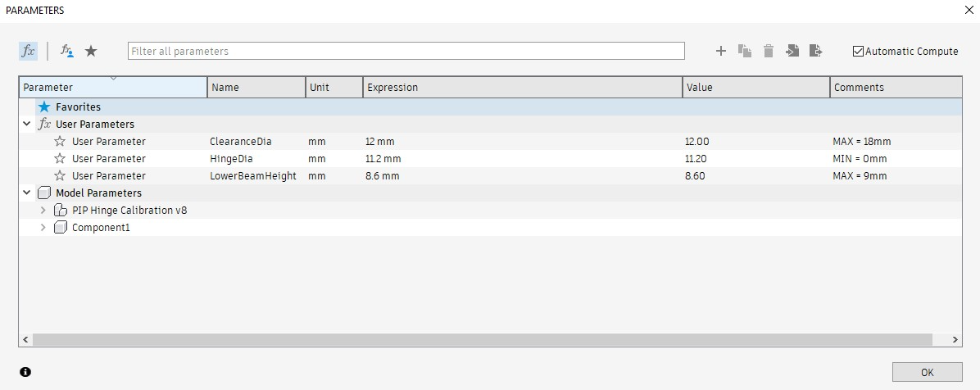Expand PIP Hinge Calibration v8 node
This screenshot has width=980, height=390.
click(x=43, y=210)
